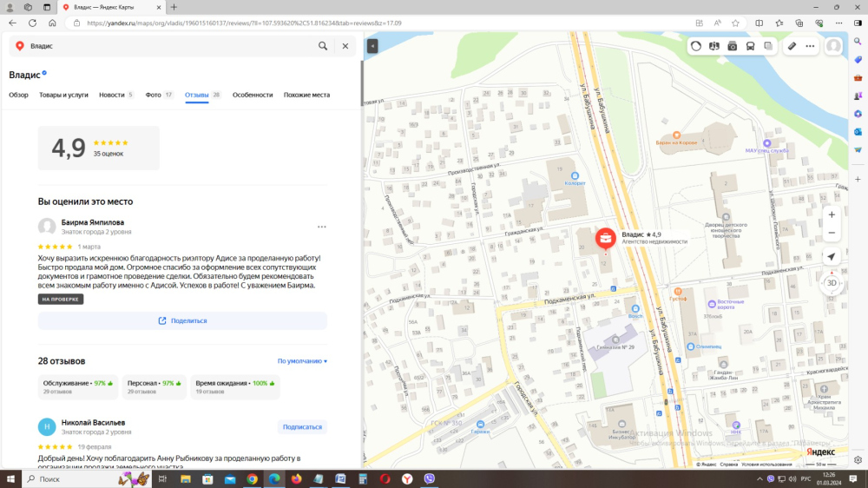The height and width of the screenshot is (488, 868).
Task: Filter reviews by Обслуживание
Action: [x=78, y=386]
